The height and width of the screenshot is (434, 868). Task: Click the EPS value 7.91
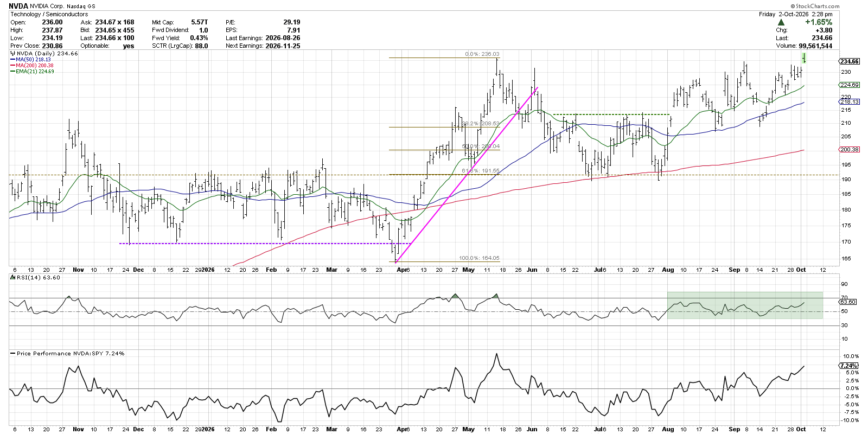tap(293, 30)
